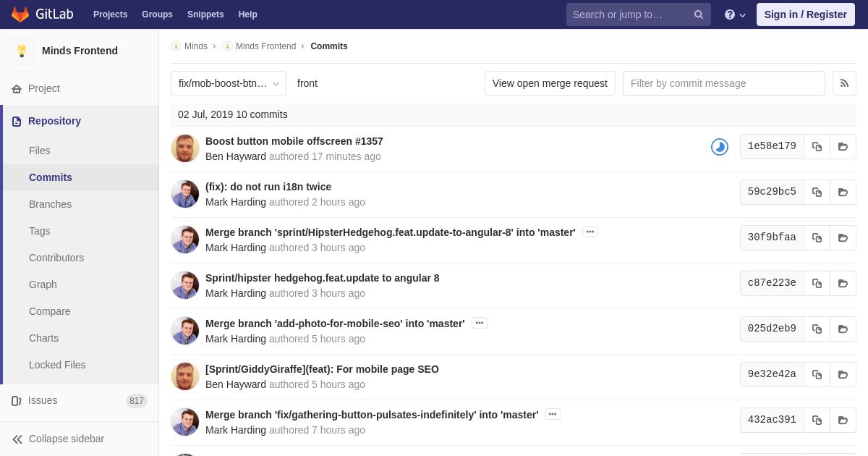Image resolution: width=868 pixels, height=456 pixels.
Task: Browse files at commit 432ac391
Action: pyautogui.click(x=843, y=420)
